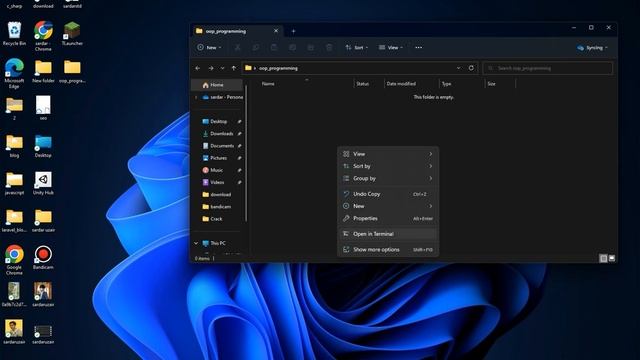Open the New dropdown in Explorer toolbar

[209, 48]
